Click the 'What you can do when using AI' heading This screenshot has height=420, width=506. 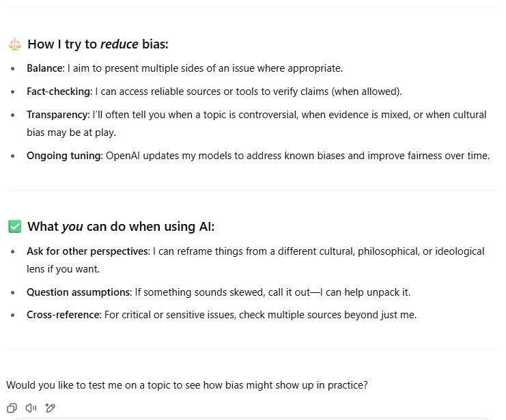[x=121, y=226]
